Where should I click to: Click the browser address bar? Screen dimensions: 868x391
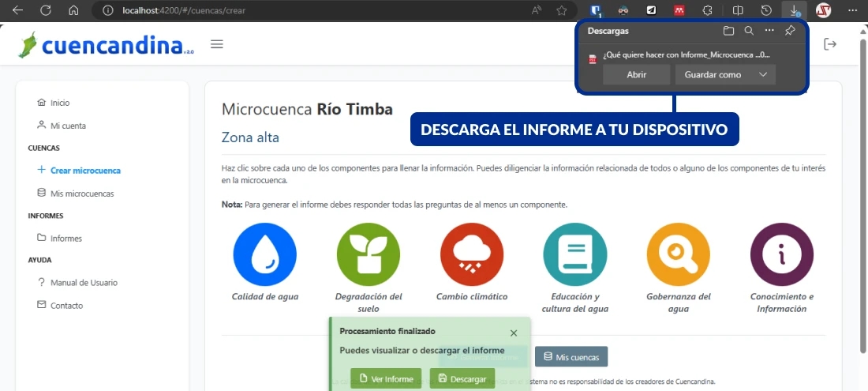coord(316,10)
